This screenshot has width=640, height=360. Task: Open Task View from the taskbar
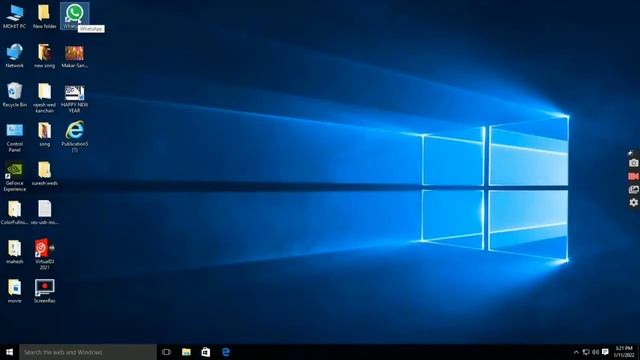tap(166, 352)
